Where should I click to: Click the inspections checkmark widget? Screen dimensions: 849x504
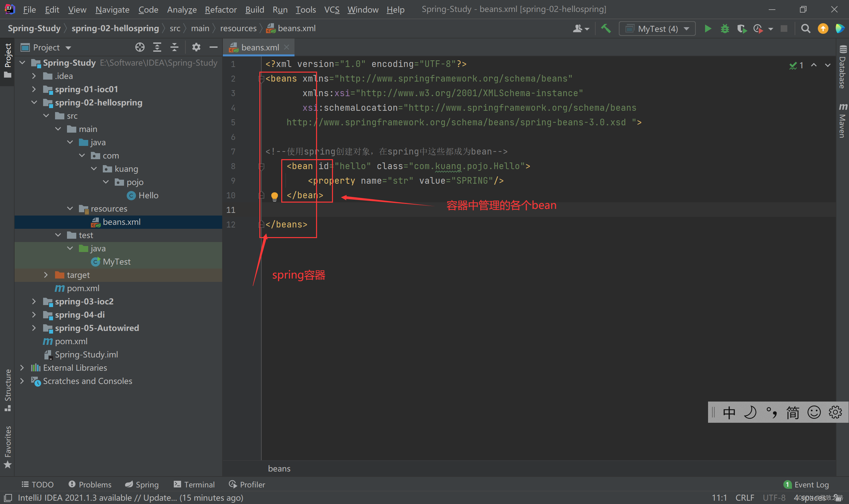point(796,65)
